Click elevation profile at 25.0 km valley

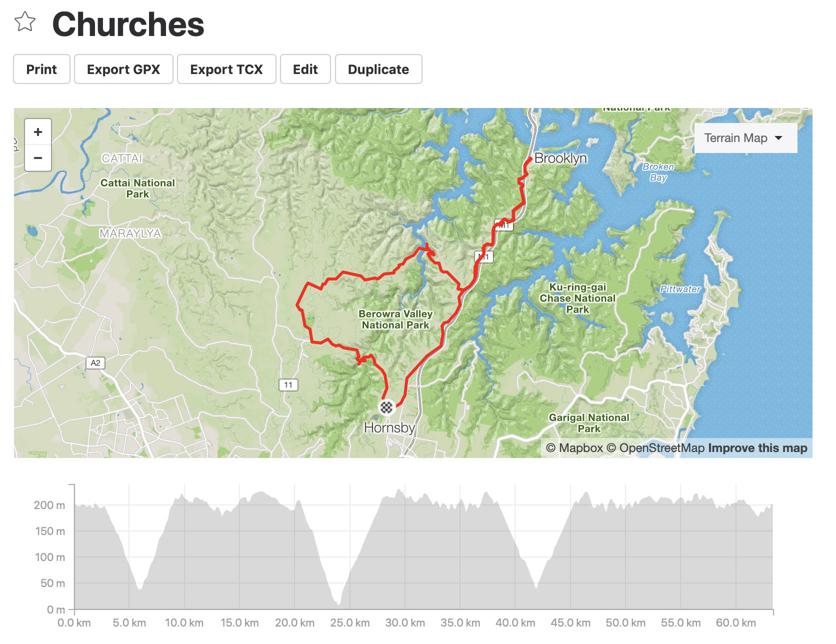[x=340, y=602]
